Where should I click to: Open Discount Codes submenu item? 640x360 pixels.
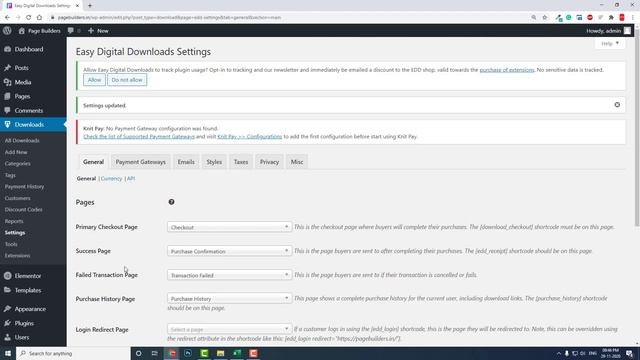tap(24, 209)
